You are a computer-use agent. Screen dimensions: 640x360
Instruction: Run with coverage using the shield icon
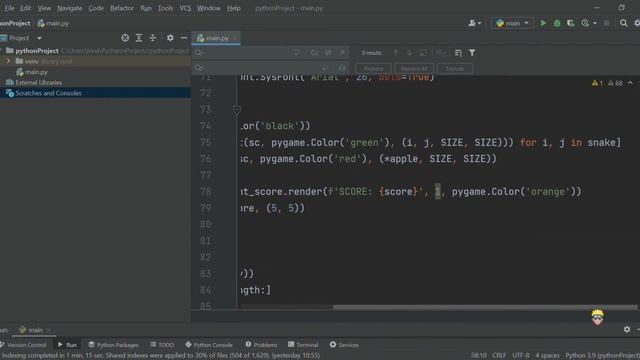click(x=571, y=23)
